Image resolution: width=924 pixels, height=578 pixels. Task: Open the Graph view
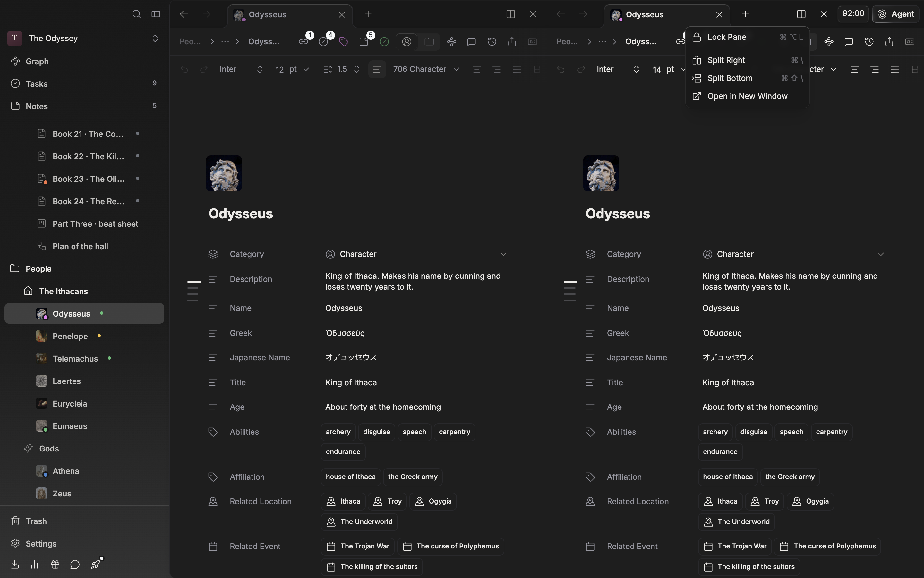[x=84, y=61]
